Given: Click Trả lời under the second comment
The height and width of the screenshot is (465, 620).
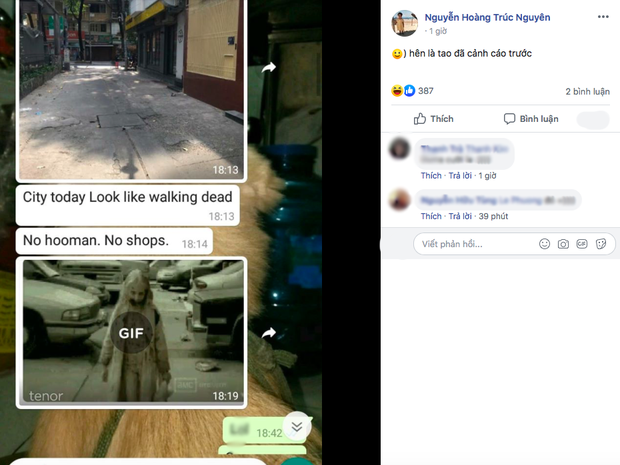Looking at the screenshot, I should click(x=460, y=216).
